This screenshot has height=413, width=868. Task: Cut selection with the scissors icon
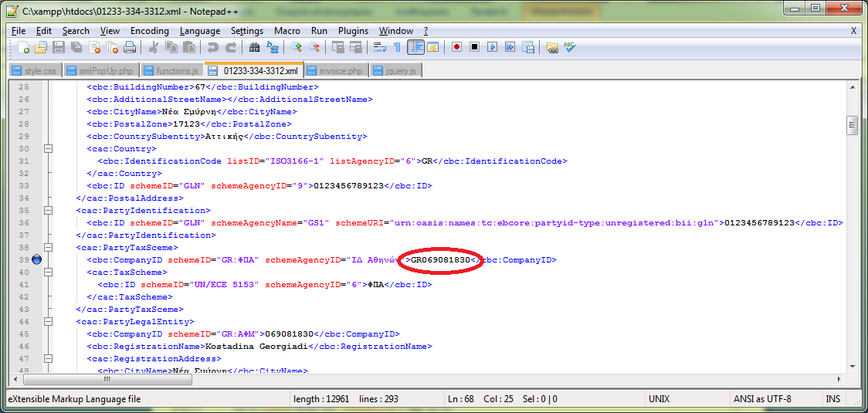[154, 48]
